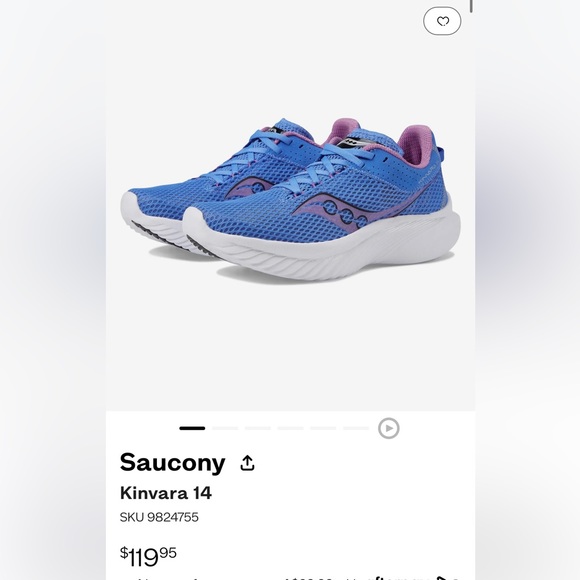This screenshot has height=580, width=580.
Task: Select the first carousel indicator
Action: point(192,428)
